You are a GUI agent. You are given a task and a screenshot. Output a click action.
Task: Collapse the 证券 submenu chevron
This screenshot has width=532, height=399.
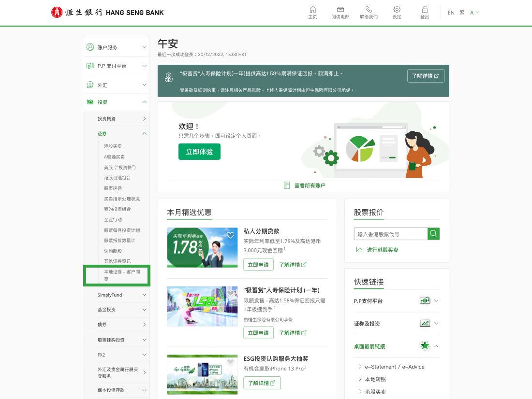click(144, 134)
